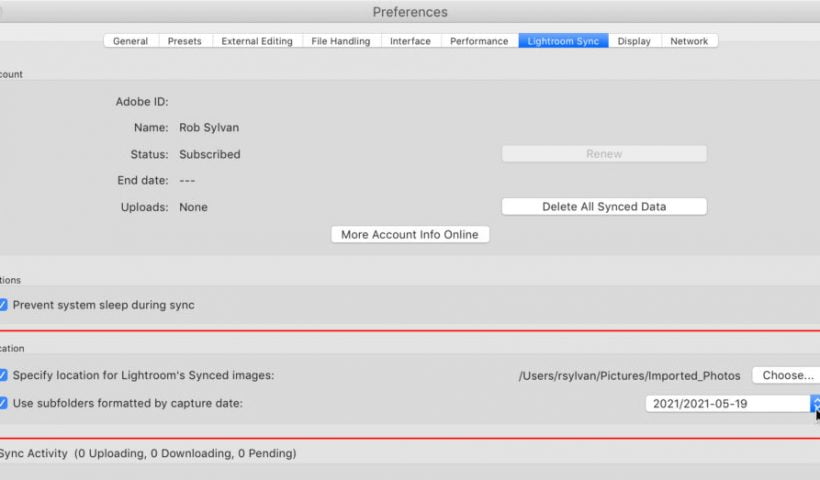Click the Sync Activity status header
The height and width of the screenshot is (480, 820).
tap(148, 453)
